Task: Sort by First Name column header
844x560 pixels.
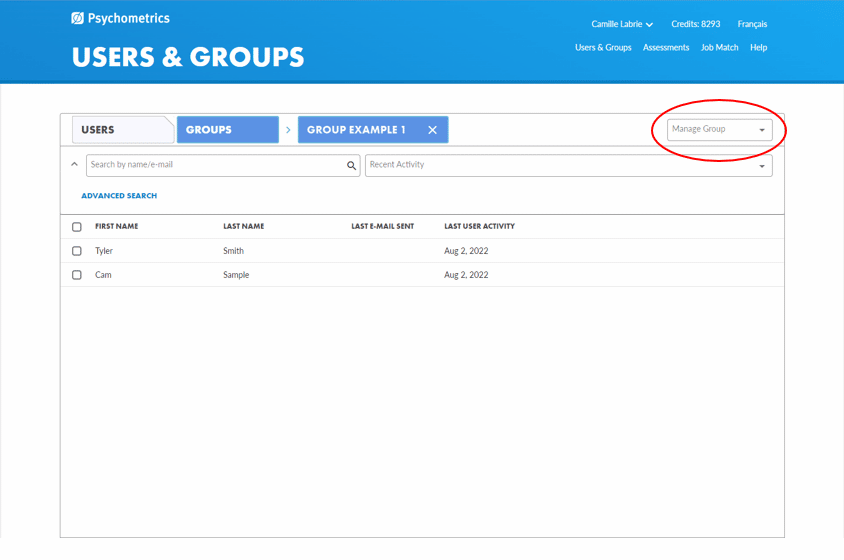Action: tap(116, 226)
